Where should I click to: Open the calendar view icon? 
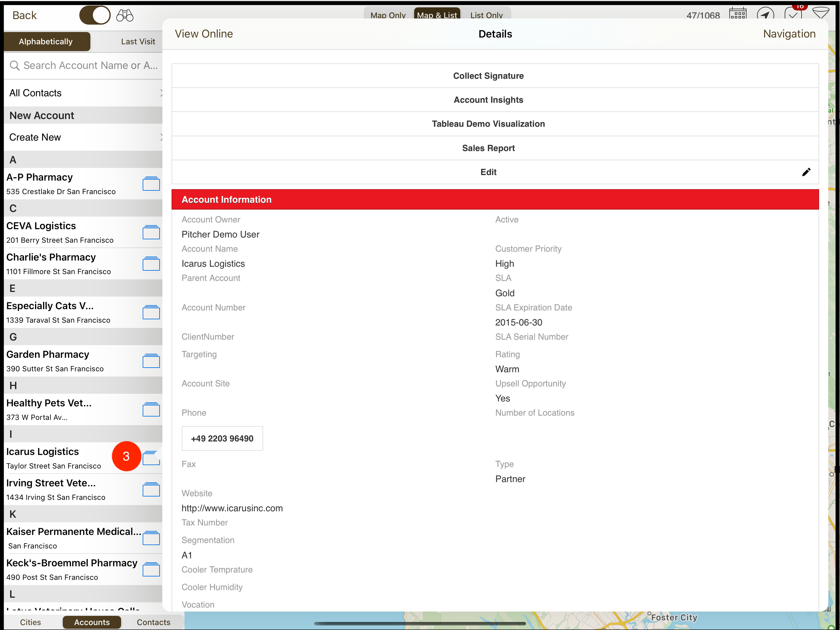click(738, 14)
